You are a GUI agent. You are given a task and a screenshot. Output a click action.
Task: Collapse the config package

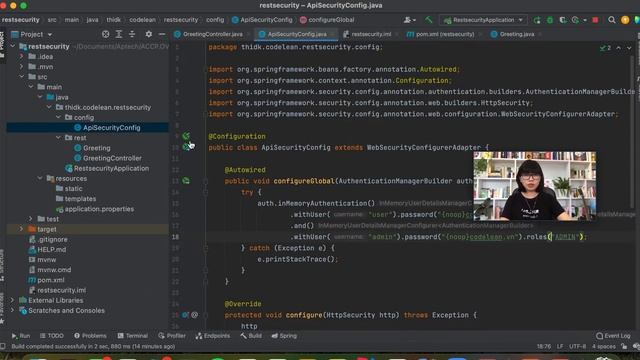(58, 118)
